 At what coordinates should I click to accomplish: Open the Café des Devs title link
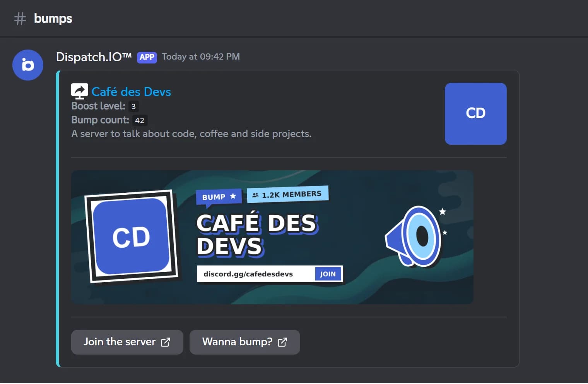click(x=131, y=92)
